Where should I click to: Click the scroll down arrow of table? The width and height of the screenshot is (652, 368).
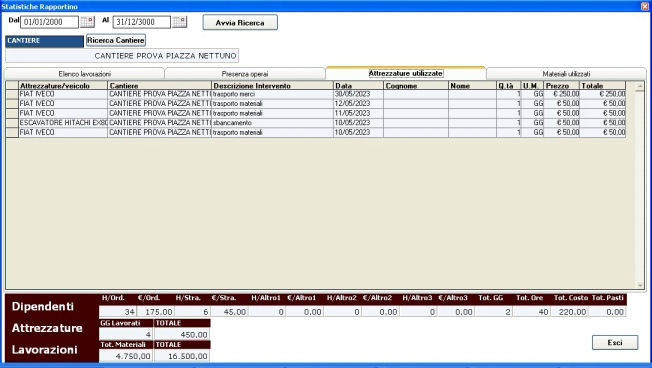pos(640,285)
